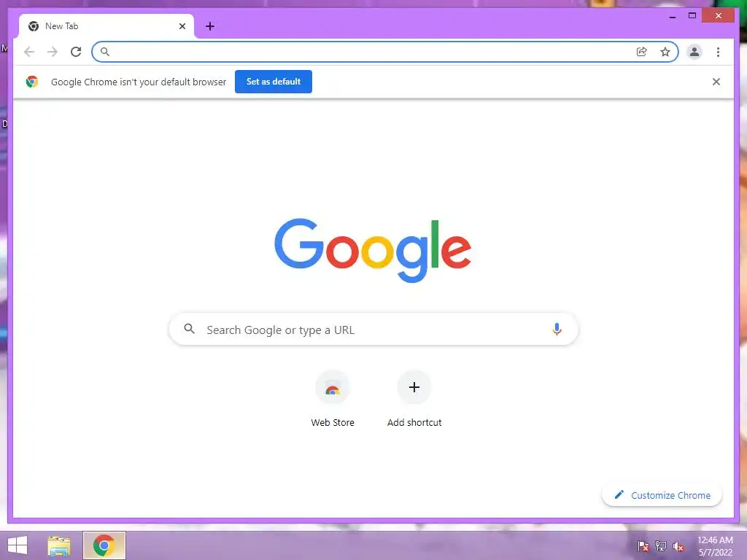This screenshot has height=560, width=747.
Task: Open Customize Chrome
Action: point(662,495)
